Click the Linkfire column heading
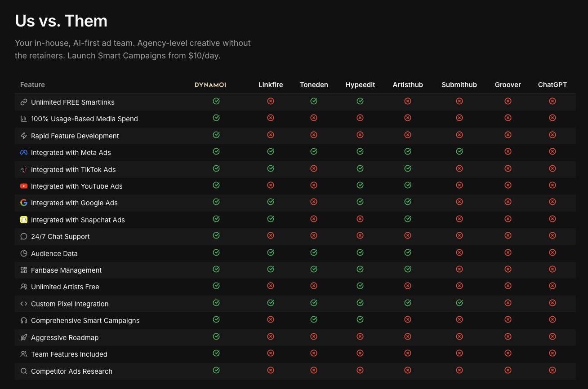 [x=271, y=84]
